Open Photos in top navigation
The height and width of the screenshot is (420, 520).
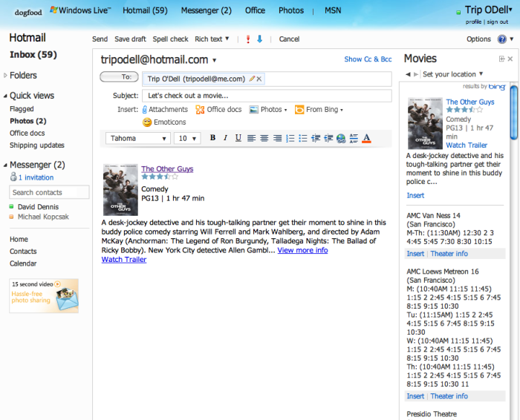291,10
